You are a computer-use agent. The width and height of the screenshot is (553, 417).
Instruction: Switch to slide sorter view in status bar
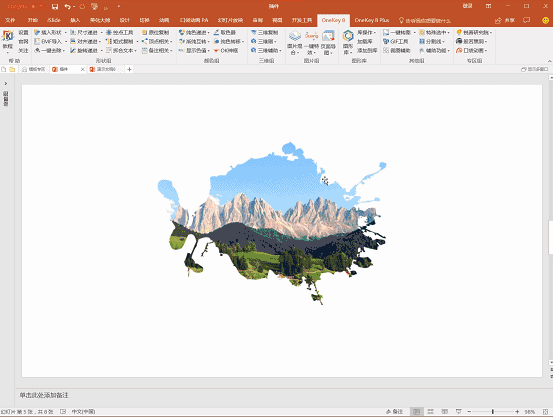click(x=431, y=411)
